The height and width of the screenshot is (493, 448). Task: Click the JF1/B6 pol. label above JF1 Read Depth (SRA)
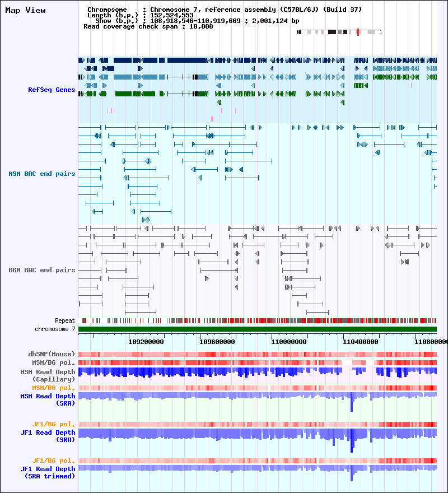53,424
